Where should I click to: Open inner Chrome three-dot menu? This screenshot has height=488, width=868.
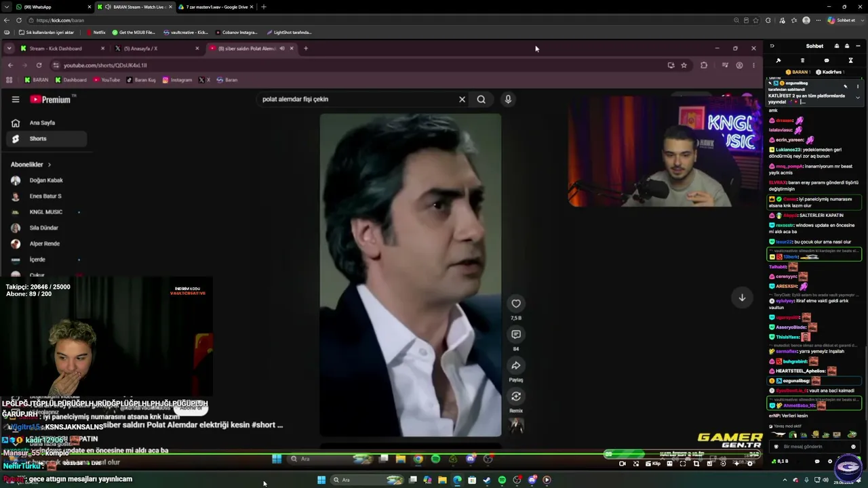753,65
